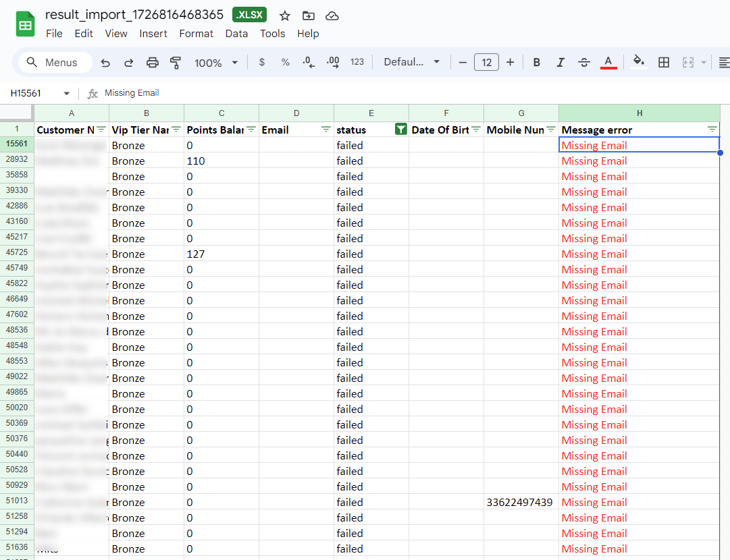Click the cloud document status icon
Screen dimensions: 730x560
pyautogui.click(x=332, y=16)
